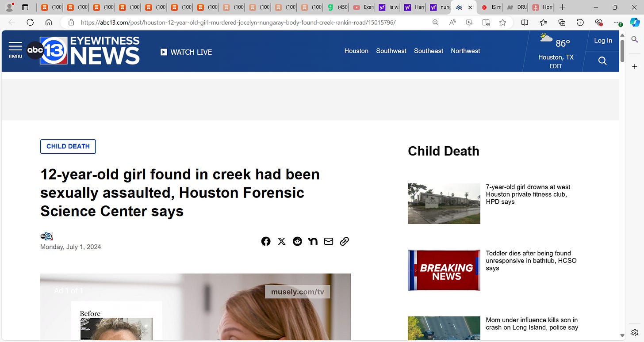The image size is (644, 342).
Task: Share article on Facebook
Action: pyautogui.click(x=266, y=241)
